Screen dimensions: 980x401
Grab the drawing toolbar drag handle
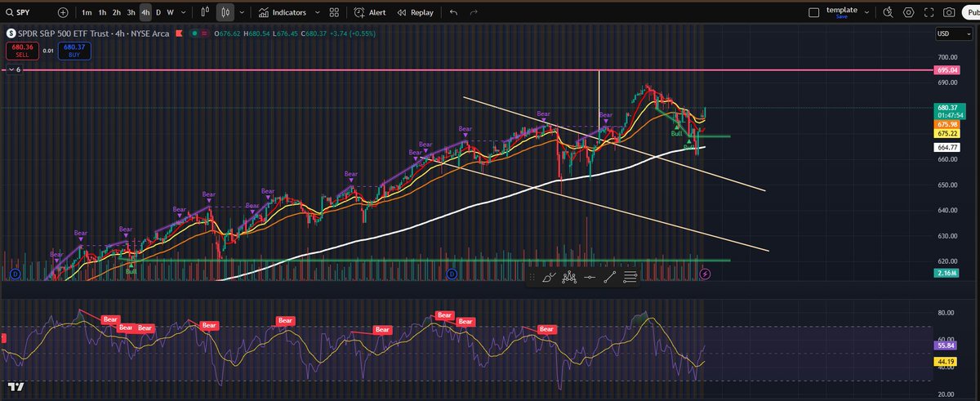point(533,278)
